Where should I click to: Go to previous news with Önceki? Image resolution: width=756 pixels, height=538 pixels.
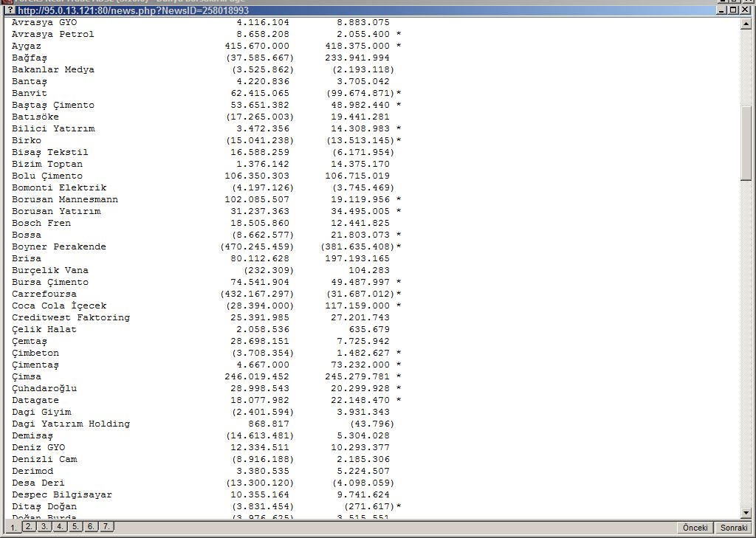click(x=695, y=528)
